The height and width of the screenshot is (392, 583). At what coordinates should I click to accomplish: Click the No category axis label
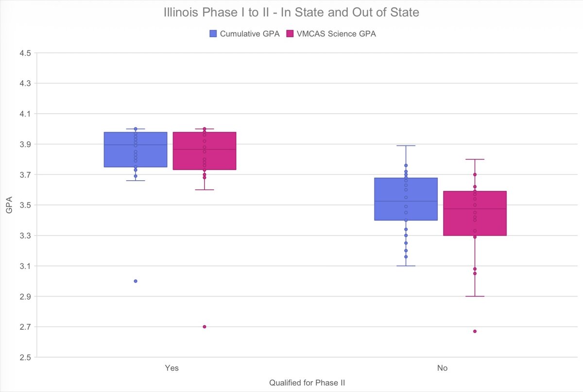442,368
